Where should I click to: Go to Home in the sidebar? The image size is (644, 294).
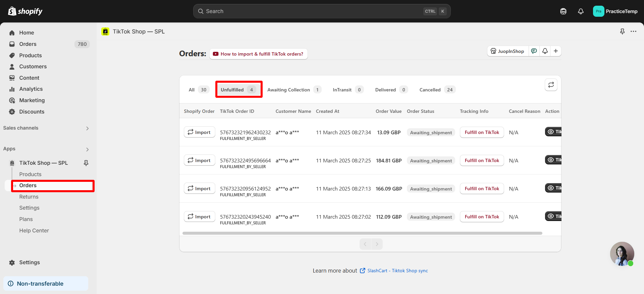pyautogui.click(x=26, y=33)
